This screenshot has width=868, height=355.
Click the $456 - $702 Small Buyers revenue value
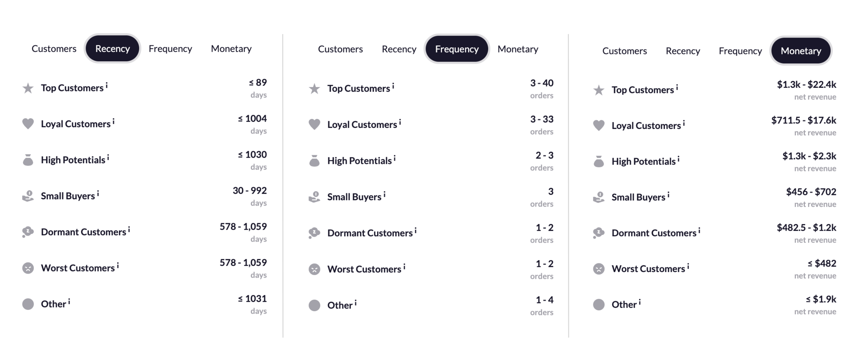[811, 192]
